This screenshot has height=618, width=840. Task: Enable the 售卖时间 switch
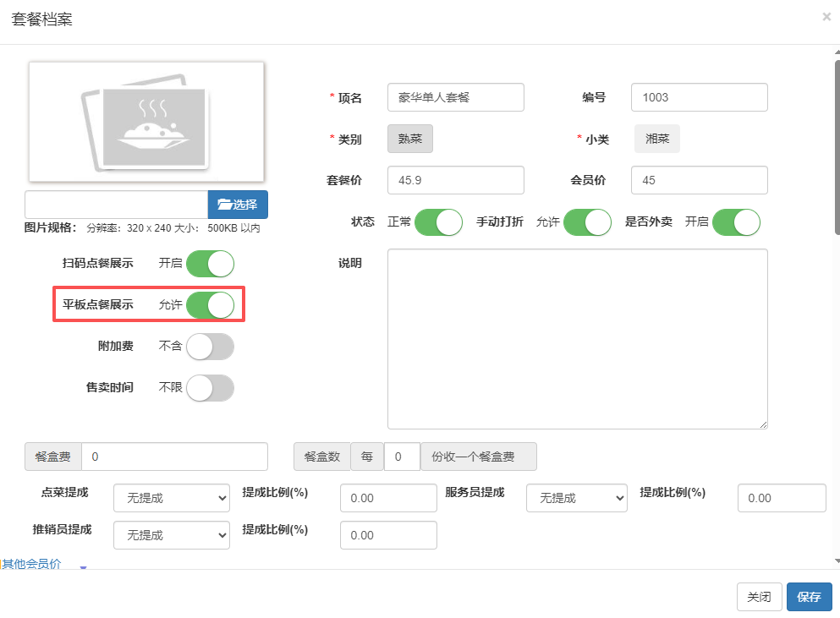tap(210, 388)
